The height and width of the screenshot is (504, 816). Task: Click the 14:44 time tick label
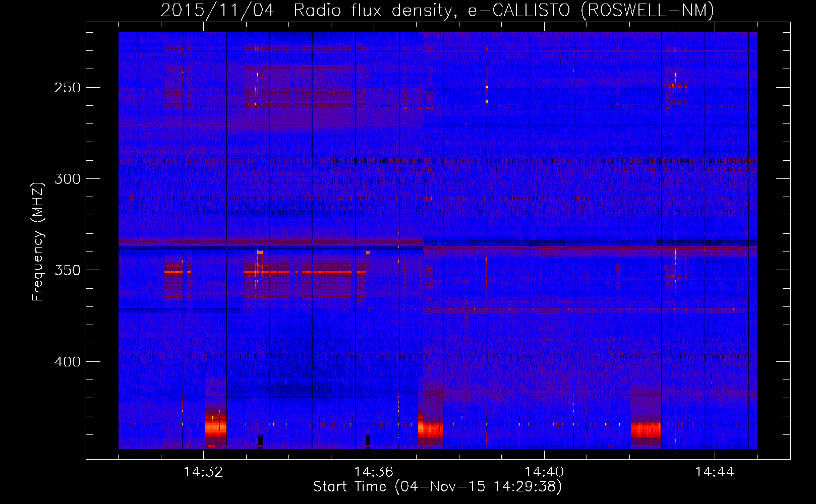click(x=715, y=472)
